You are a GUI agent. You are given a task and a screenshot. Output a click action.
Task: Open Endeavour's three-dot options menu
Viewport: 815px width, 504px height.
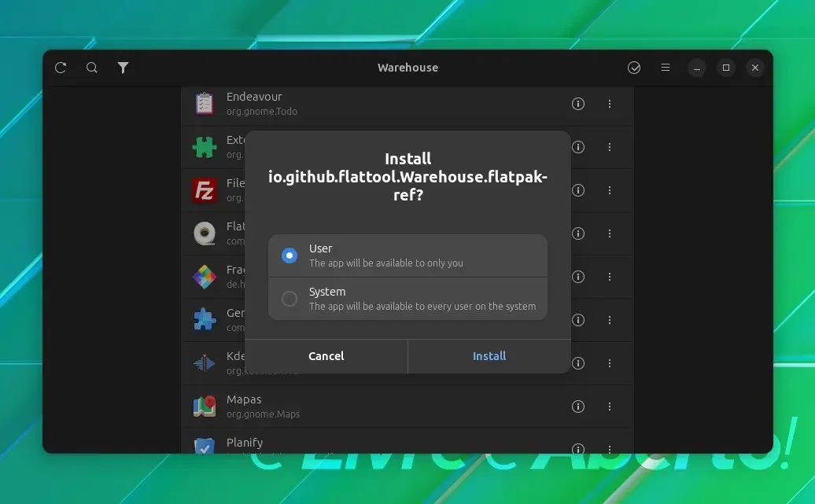[x=610, y=104]
